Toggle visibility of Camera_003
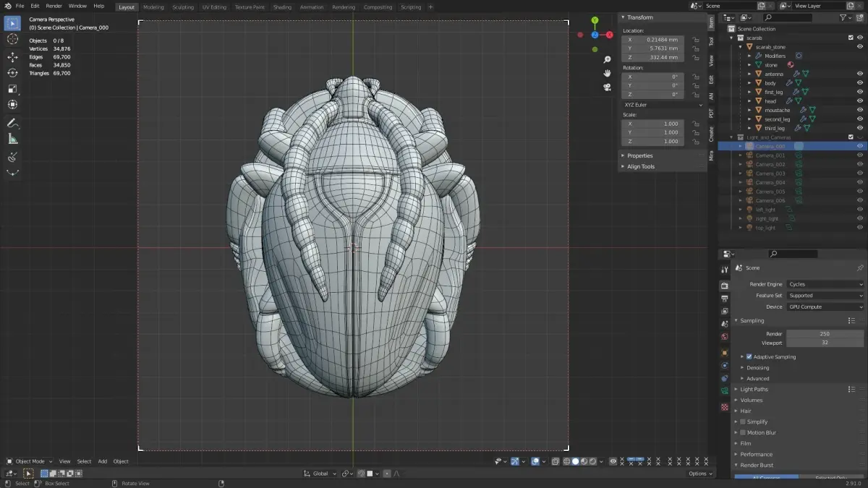868x488 pixels. click(x=860, y=174)
